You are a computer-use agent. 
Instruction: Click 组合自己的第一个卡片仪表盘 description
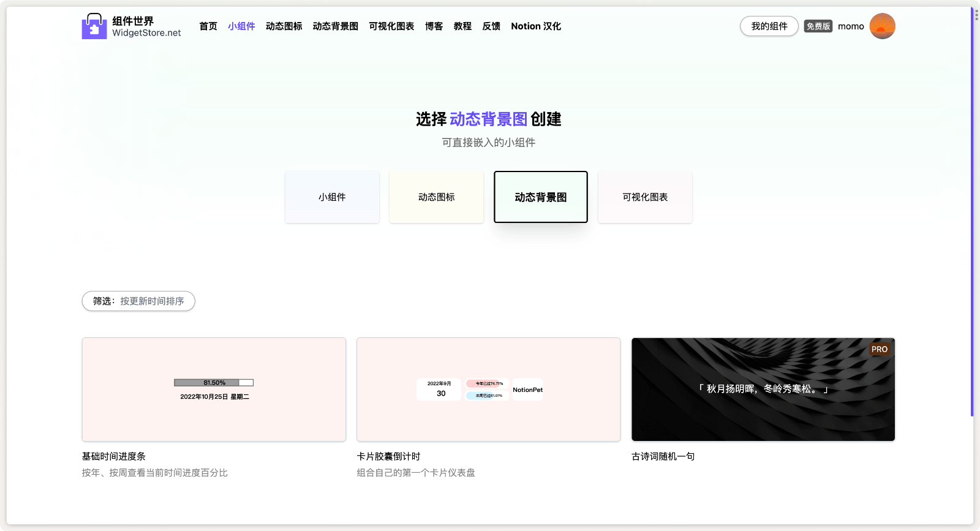pos(416,473)
